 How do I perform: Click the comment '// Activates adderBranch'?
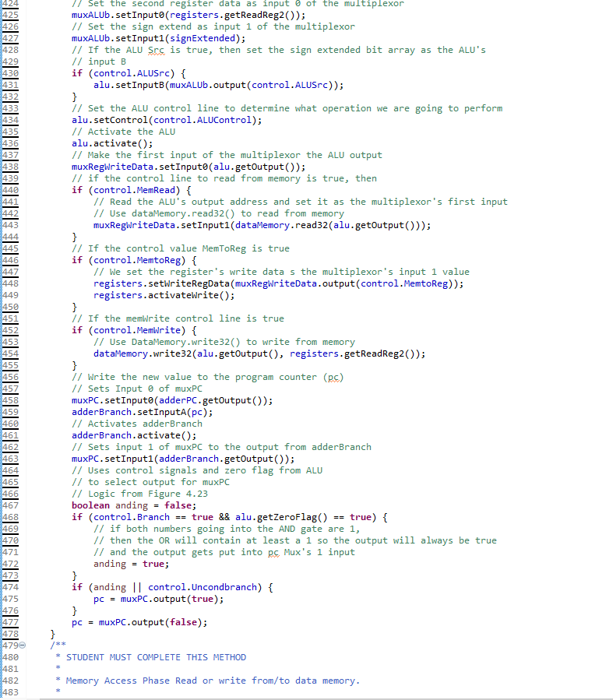click(x=136, y=424)
